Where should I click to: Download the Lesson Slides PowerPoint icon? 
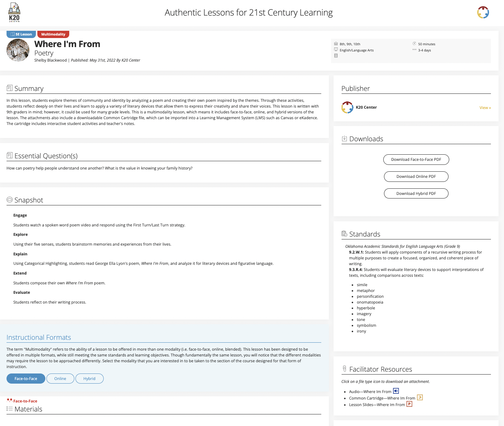[x=409, y=404]
